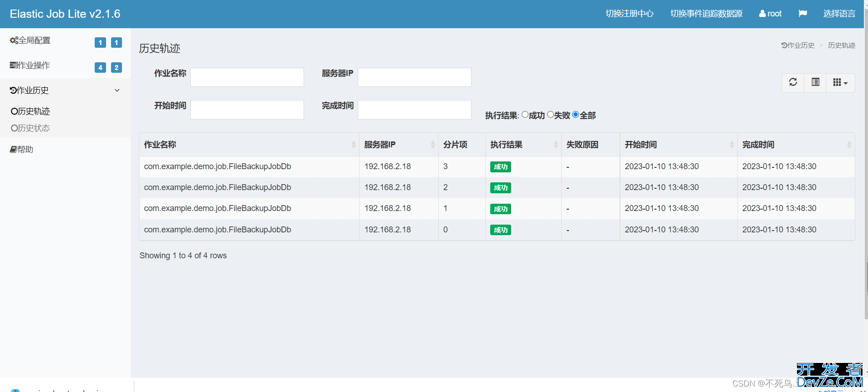Viewport: 868px width, 392px height.
Task: Click 历史轨迹 breadcrumb item
Action: tap(842, 45)
